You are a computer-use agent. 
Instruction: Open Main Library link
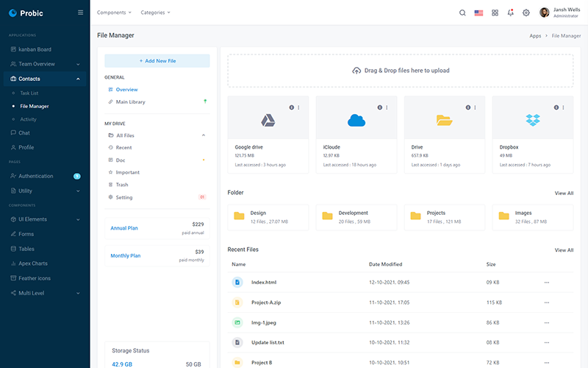pyautogui.click(x=131, y=102)
